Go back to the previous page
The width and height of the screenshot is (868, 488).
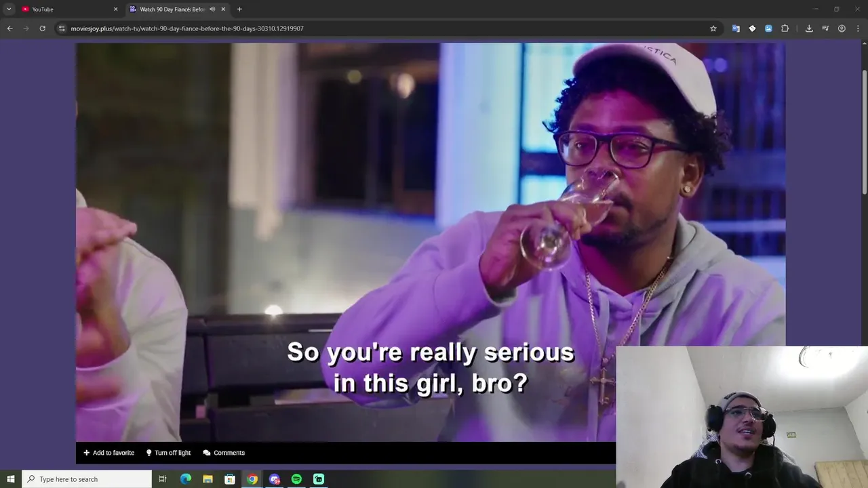(x=9, y=28)
